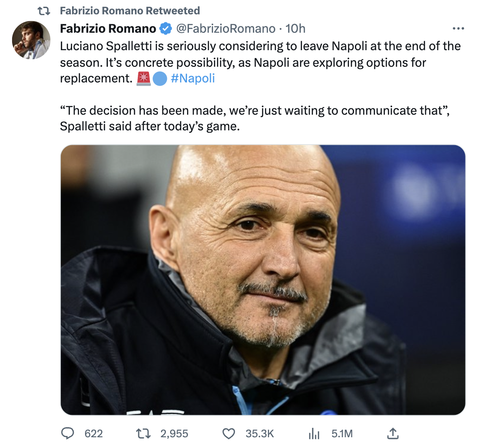Click the 'Fabrizio Romano Retweeted' label
This screenshot has height=448, width=478.
[x=130, y=11]
